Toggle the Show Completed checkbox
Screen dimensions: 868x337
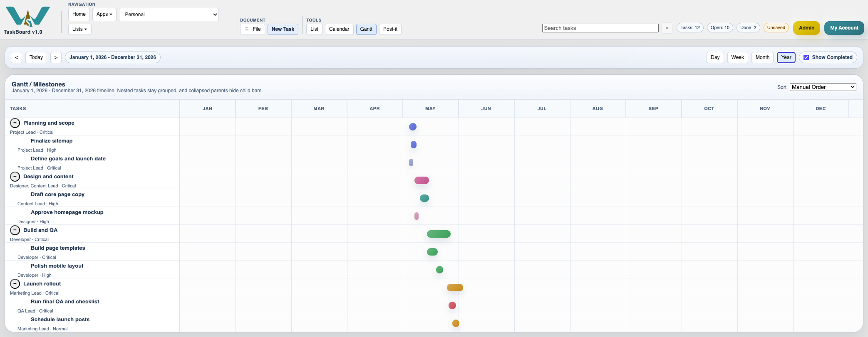pos(806,57)
